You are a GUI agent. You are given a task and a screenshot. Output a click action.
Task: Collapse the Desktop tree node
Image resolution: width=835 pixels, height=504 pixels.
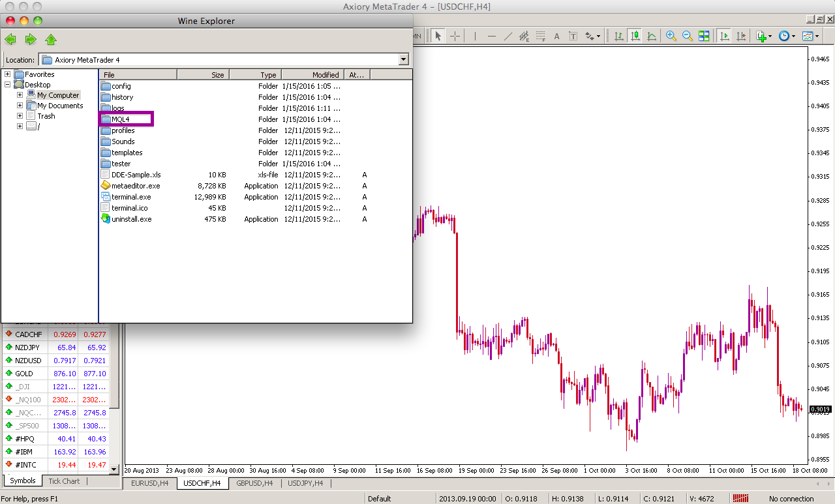(x=7, y=85)
